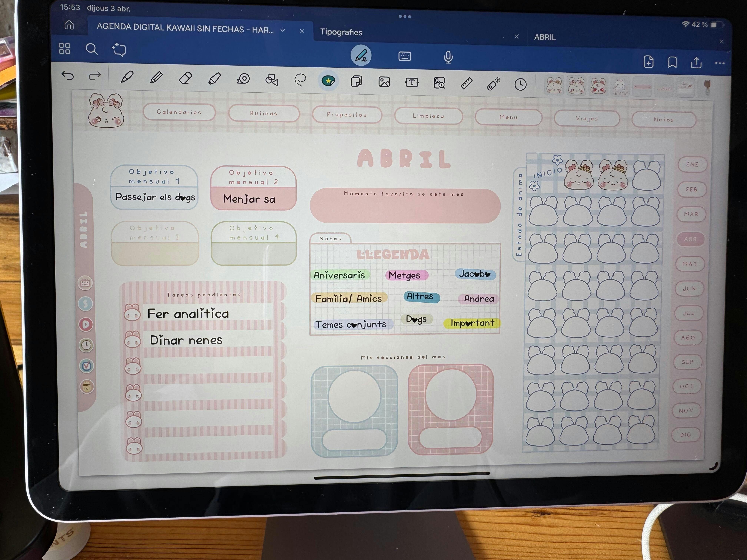Toggle microphone audio recording
This screenshot has height=560, width=747.
click(x=448, y=57)
